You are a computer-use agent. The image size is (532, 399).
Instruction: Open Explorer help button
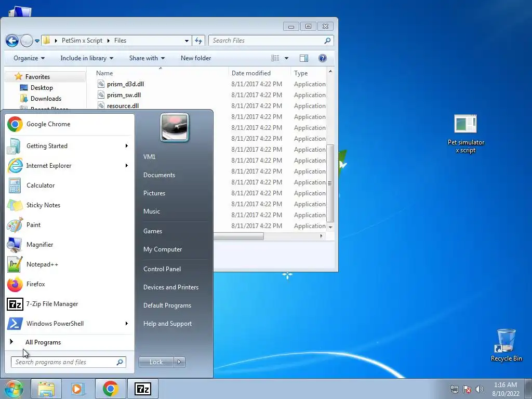point(322,58)
